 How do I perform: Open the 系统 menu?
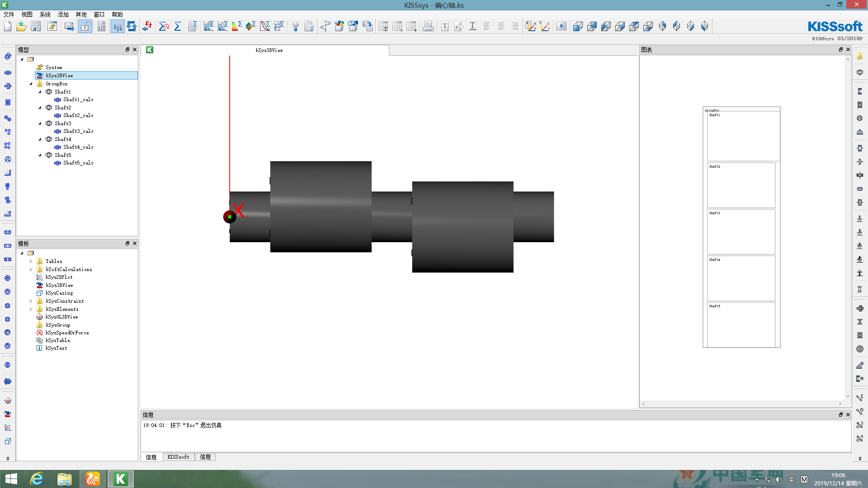click(x=45, y=14)
